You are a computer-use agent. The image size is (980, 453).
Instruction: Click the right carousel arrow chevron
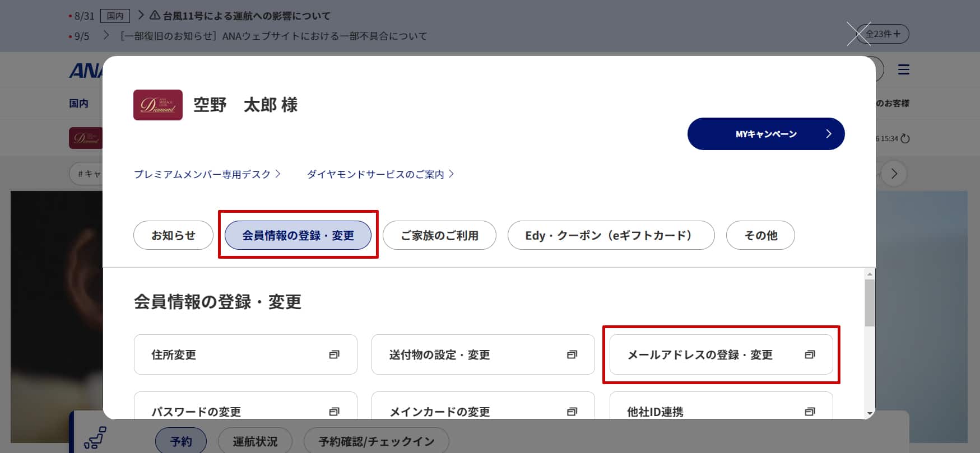coord(894,174)
